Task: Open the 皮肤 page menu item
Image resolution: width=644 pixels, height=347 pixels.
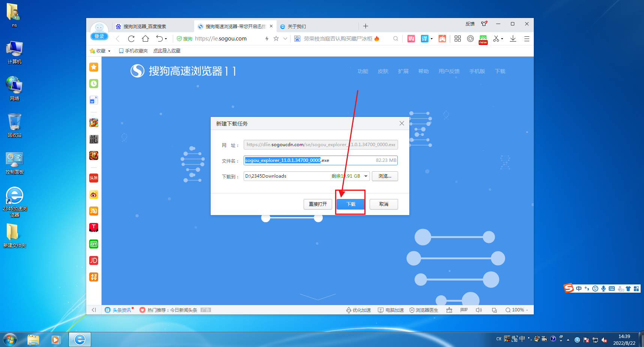Action: tap(383, 71)
